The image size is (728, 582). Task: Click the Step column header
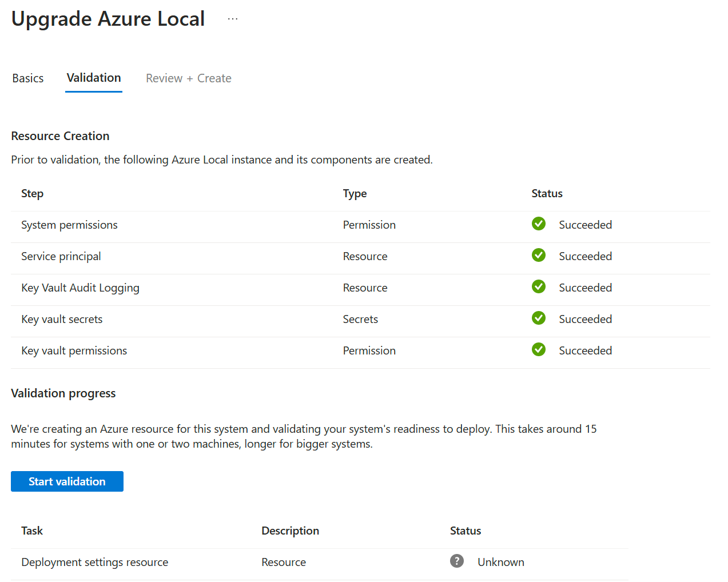pos(33,194)
